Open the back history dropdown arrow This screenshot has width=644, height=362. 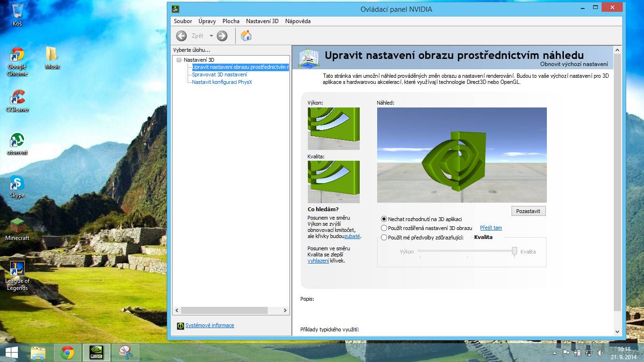(211, 36)
